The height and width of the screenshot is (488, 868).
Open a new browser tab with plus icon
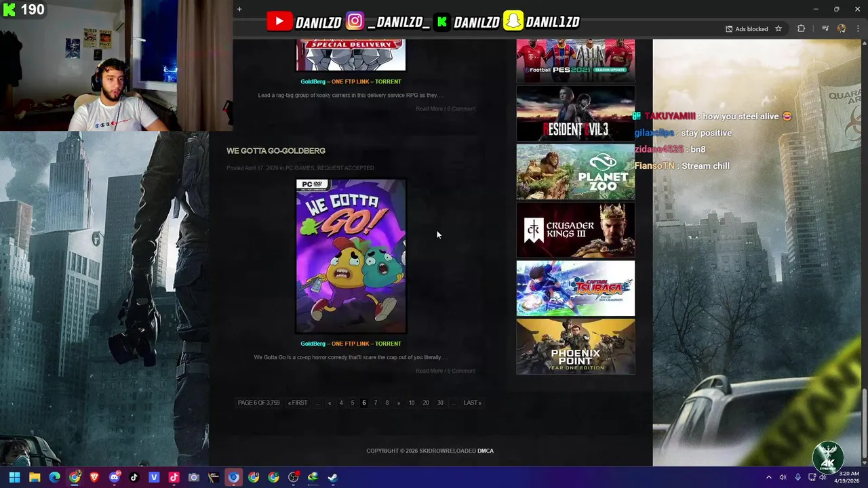click(x=239, y=9)
